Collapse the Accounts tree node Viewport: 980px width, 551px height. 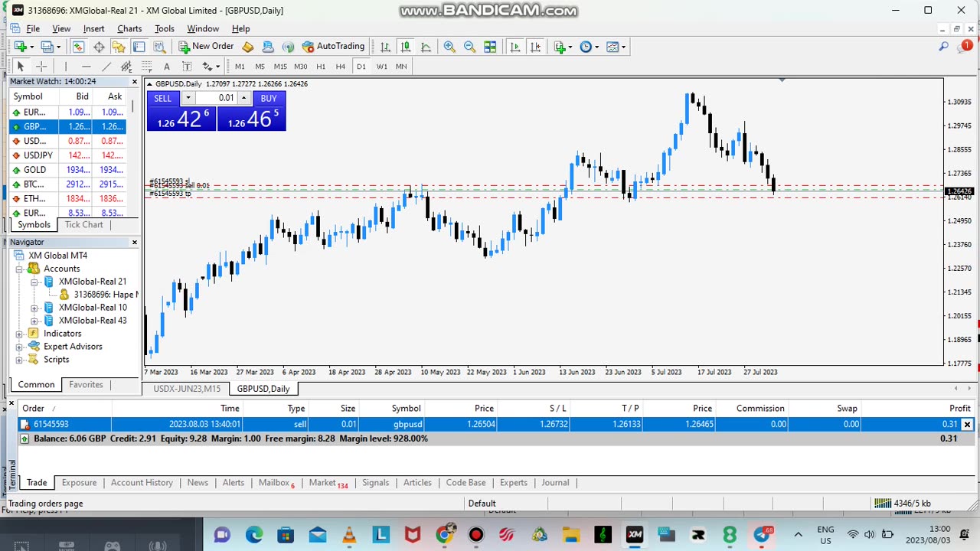tap(19, 269)
